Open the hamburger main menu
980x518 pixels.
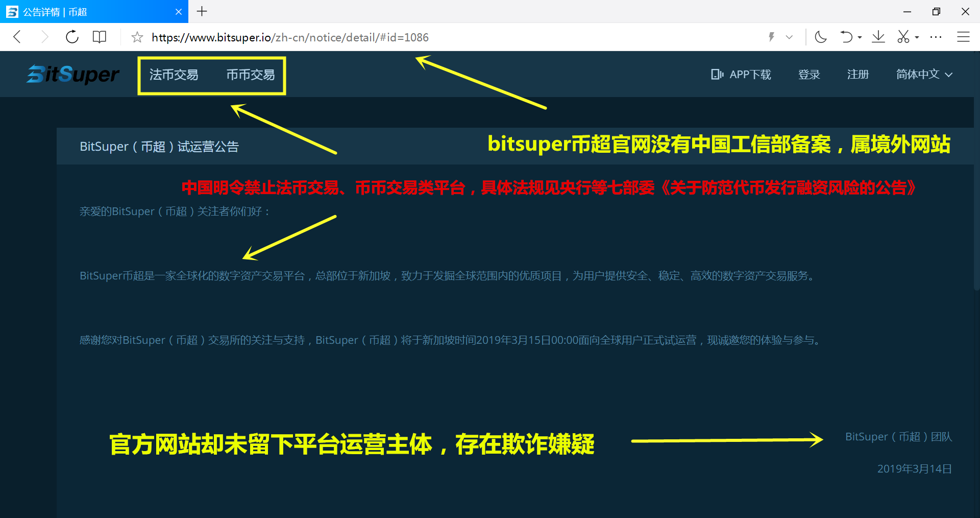(x=963, y=37)
